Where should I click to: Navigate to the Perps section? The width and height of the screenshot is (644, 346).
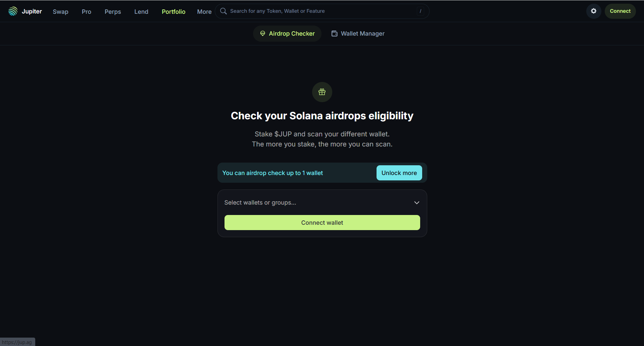click(x=112, y=11)
